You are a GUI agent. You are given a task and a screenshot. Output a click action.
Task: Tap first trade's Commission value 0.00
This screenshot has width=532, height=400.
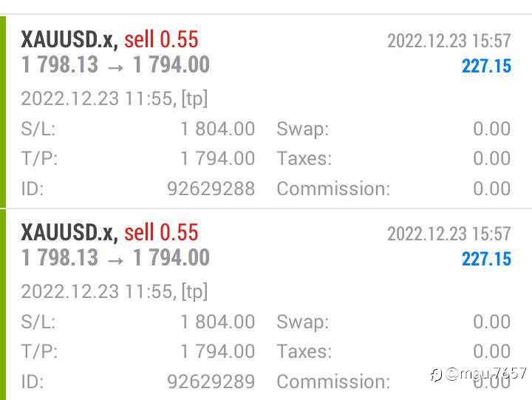coord(491,189)
